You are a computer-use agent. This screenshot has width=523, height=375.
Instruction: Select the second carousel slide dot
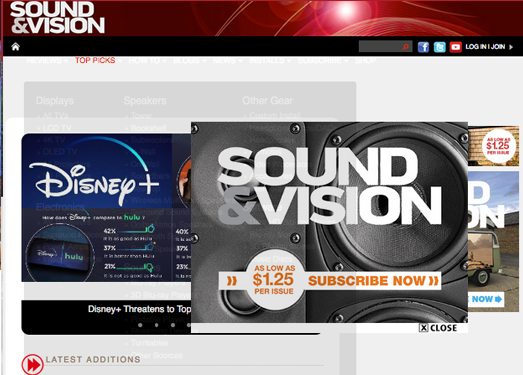tap(156, 325)
